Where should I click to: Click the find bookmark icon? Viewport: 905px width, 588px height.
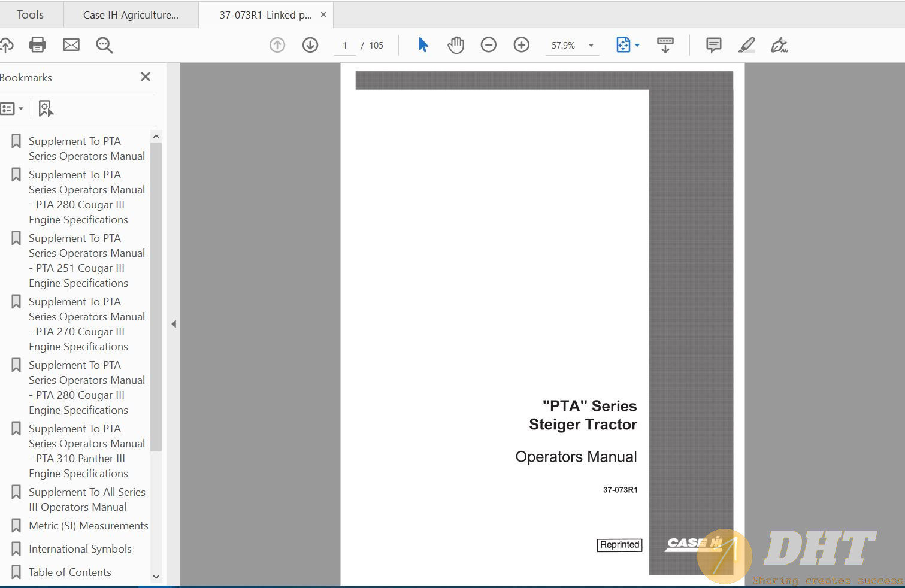coord(46,109)
